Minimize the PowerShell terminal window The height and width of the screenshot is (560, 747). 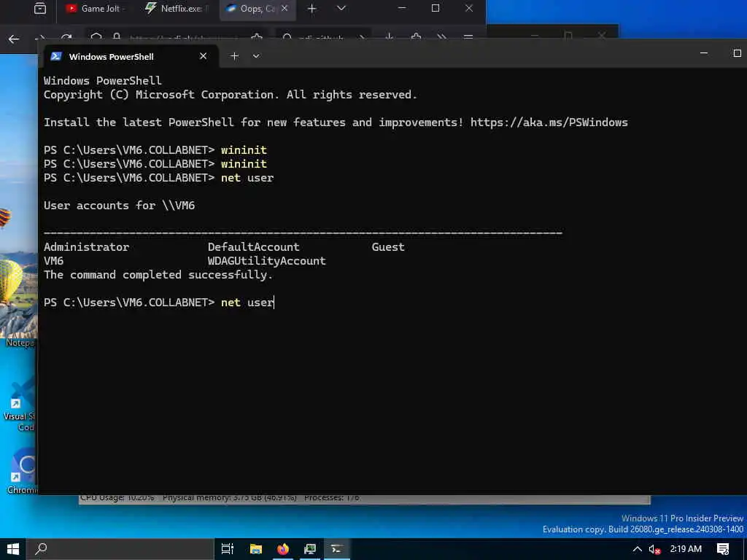pos(704,53)
